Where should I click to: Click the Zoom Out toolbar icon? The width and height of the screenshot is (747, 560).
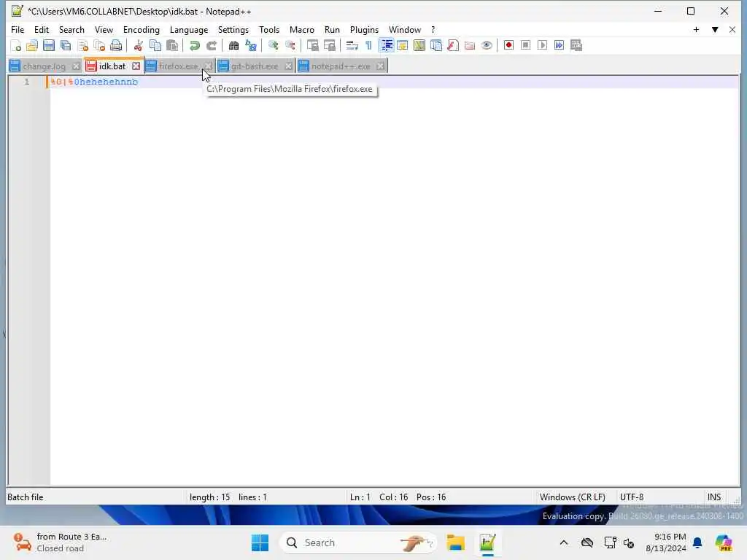coord(290,45)
